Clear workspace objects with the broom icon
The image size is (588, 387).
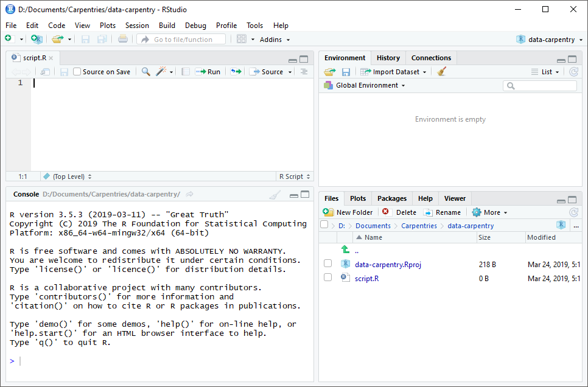coord(441,71)
